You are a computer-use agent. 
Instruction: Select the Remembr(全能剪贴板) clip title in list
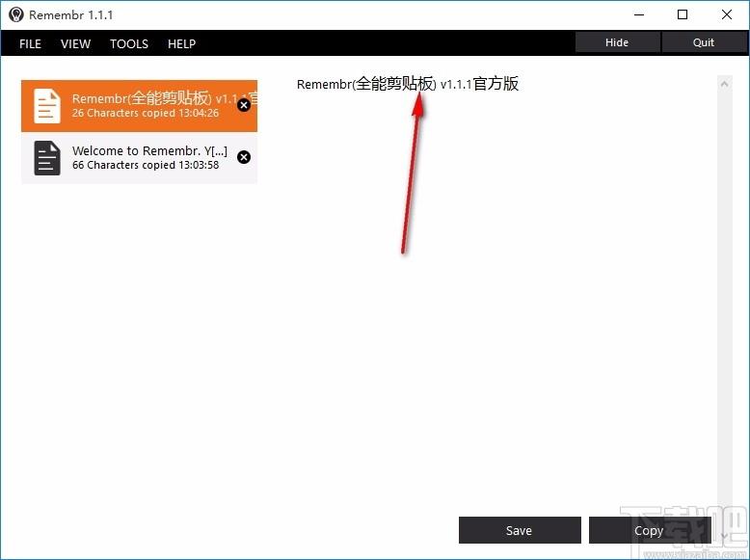coord(165,98)
